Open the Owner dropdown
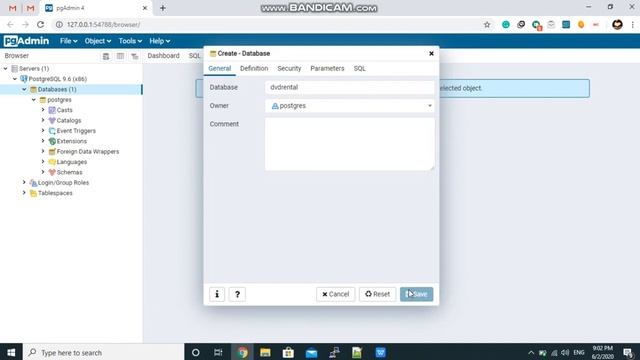 (x=349, y=106)
